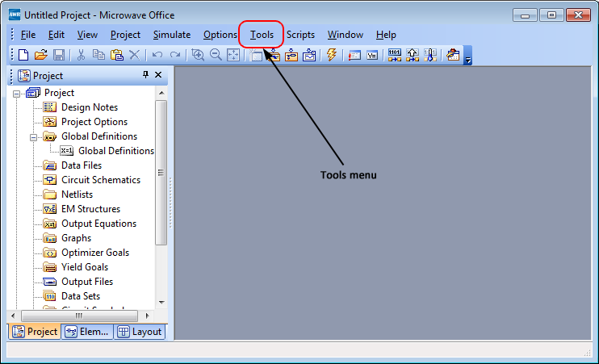Click the Paste clipboard icon
Image resolution: width=599 pixels, height=364 pixels.
(117, 55)
